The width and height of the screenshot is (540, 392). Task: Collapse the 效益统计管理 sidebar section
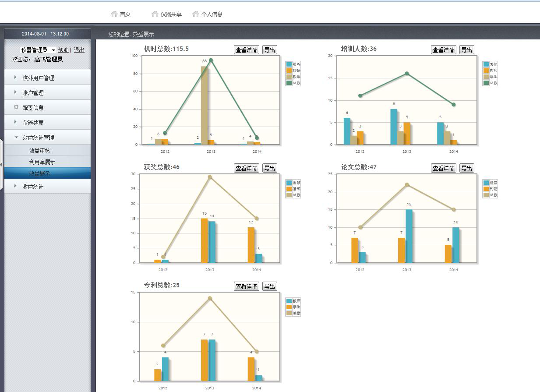tap(38, 138)
